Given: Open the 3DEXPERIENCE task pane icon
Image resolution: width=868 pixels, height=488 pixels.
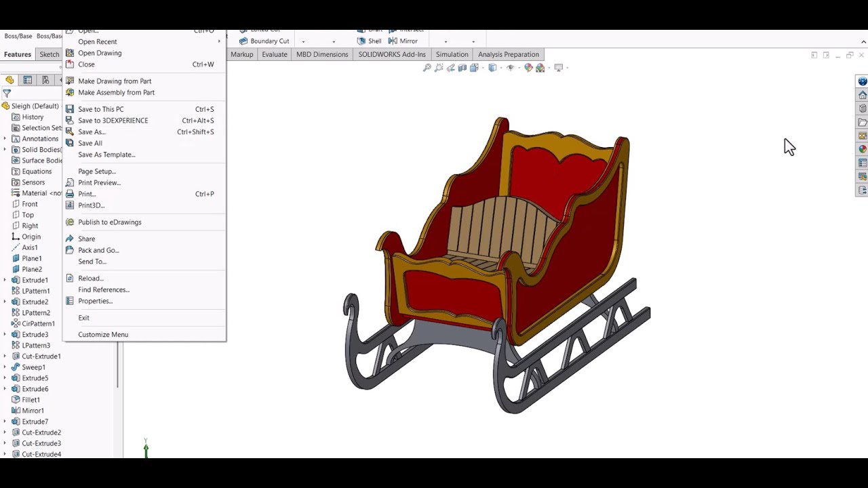Looking at the screenshot, I should pyautogui.click(x=863, y=81).
